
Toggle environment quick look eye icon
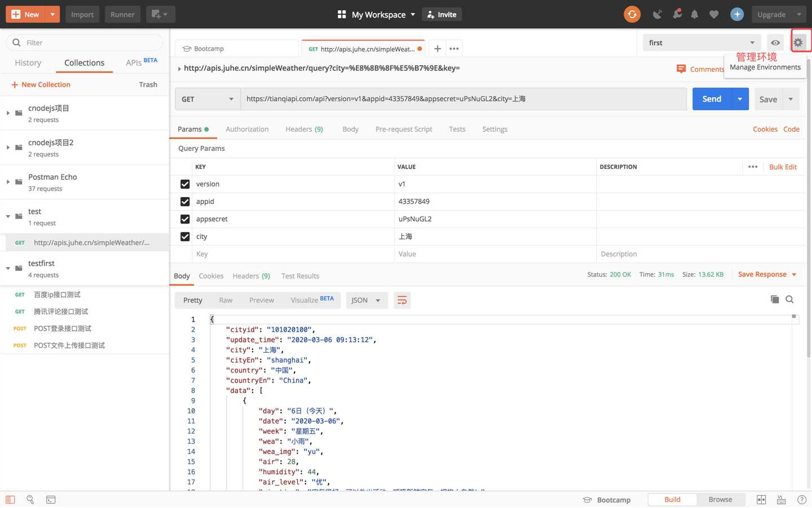[775, 42]
